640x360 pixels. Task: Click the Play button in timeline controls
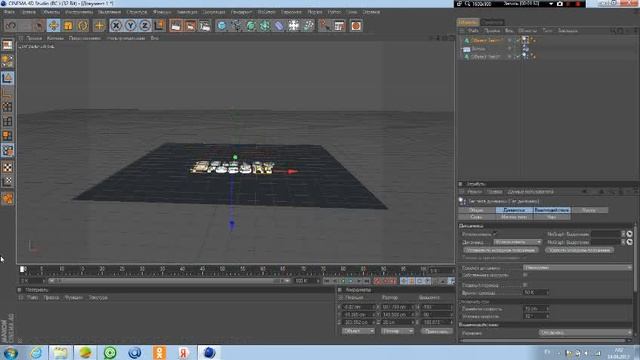click(350, 281)
